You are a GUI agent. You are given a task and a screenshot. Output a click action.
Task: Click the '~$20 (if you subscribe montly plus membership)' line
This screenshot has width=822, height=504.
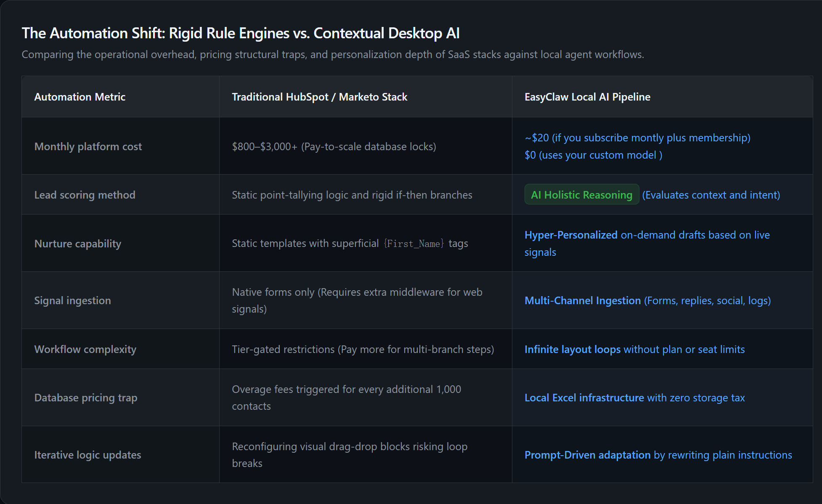[x=637, y=138]
